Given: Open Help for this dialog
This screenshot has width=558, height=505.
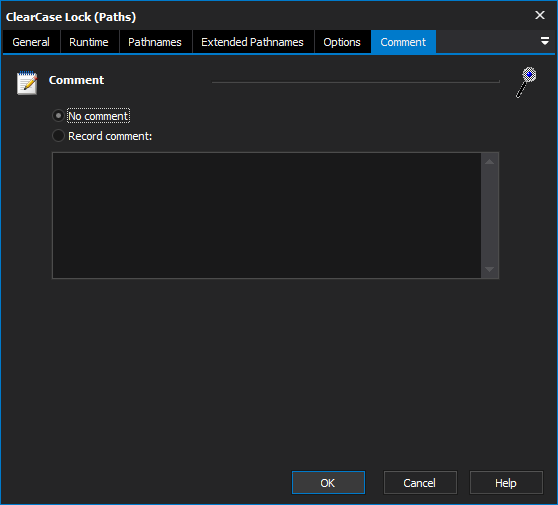Looking at the screenshot, I should [506, 483].
